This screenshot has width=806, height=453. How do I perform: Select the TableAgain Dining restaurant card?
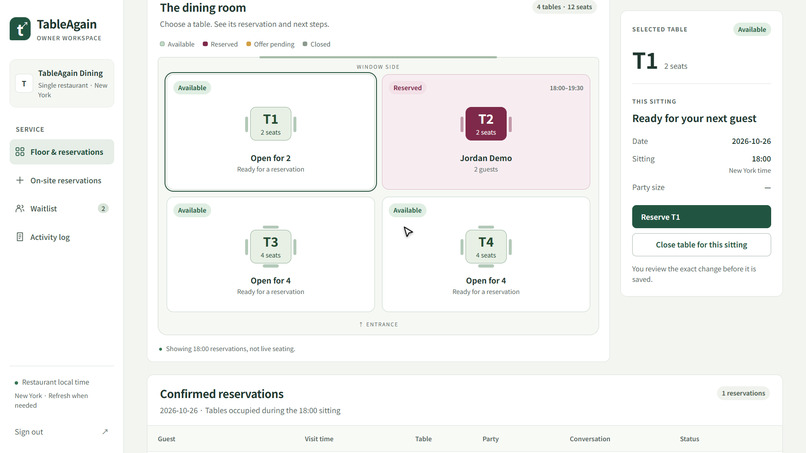62,83
